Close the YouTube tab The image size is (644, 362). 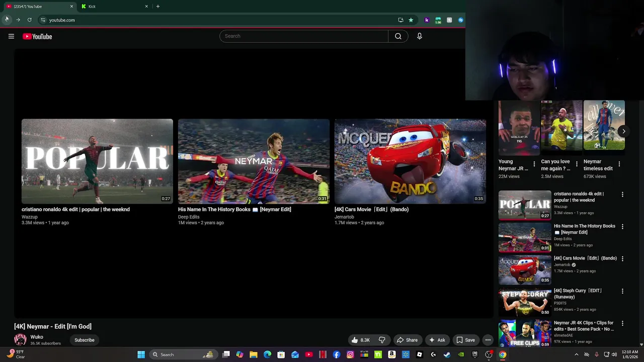click(71, 7)
